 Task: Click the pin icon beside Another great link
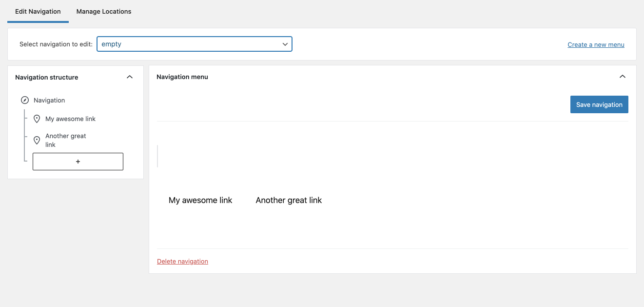pyautogui.click(x=38, y=140)
